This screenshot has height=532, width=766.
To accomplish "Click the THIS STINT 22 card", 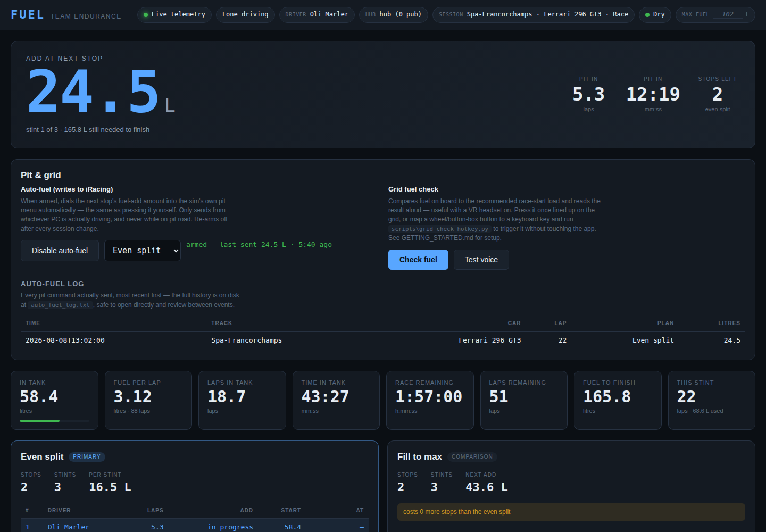I will click(712, 400).
